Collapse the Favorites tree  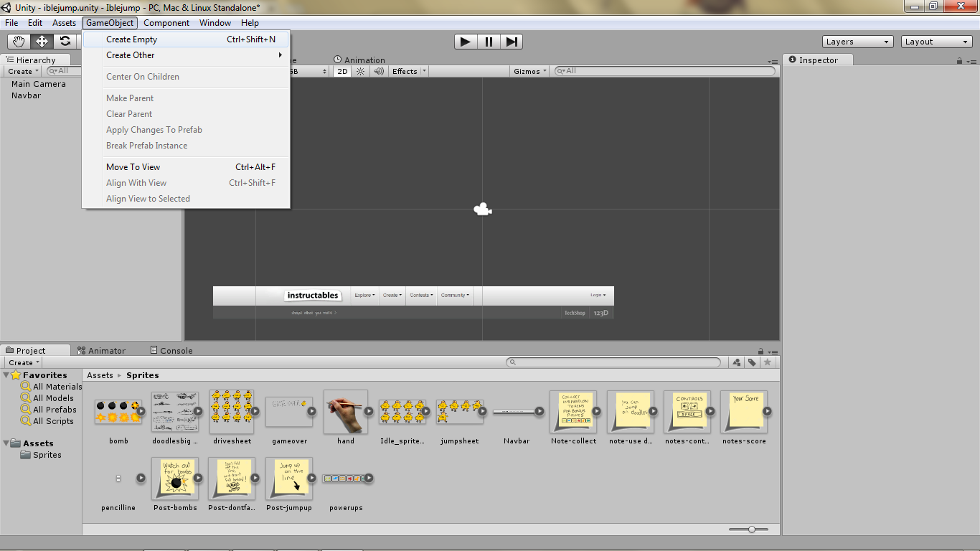6,375
